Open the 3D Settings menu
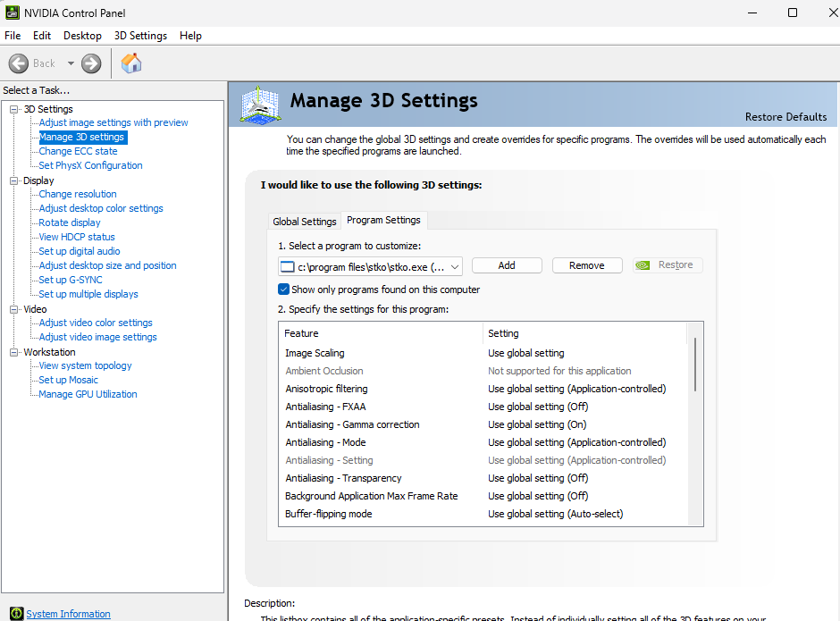 click(x=140, y=36)
